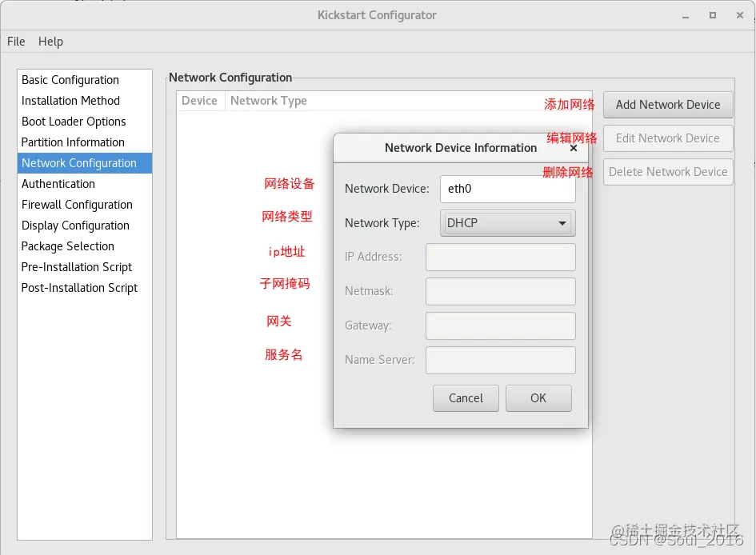Screen dimensions: 756x555
Task: Select Installation Method in sidebar
Action: (85, 101)
